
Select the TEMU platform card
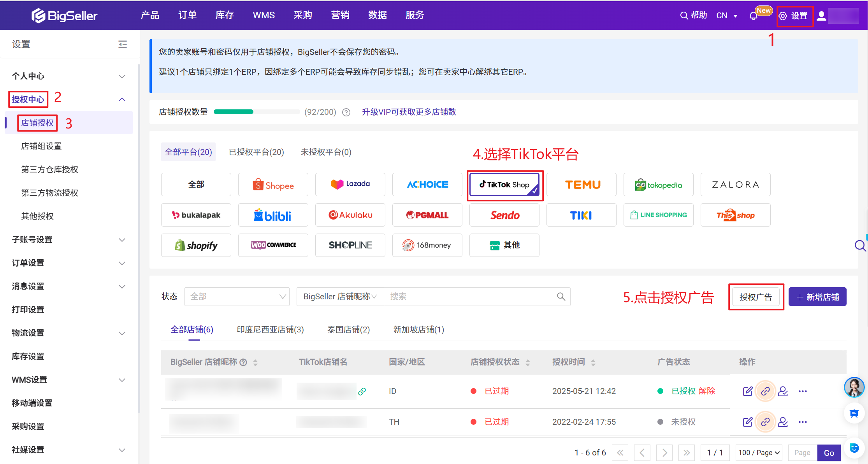click(x=582, y=185)
